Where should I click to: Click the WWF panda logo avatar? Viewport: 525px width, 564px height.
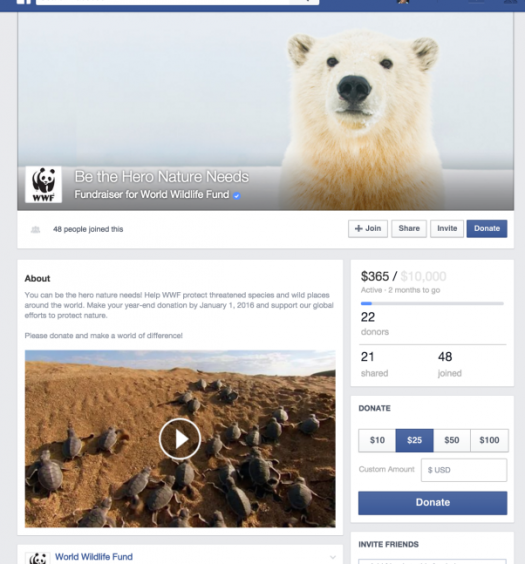(44, 185)
